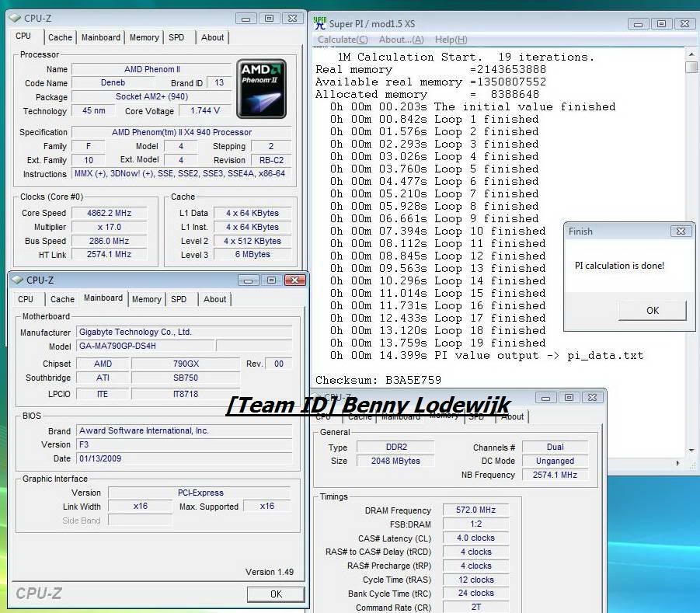This screenshot has width=700, height=613.
Task: Click the CPU-Z title icon in top window
Action: pos(15,18)
